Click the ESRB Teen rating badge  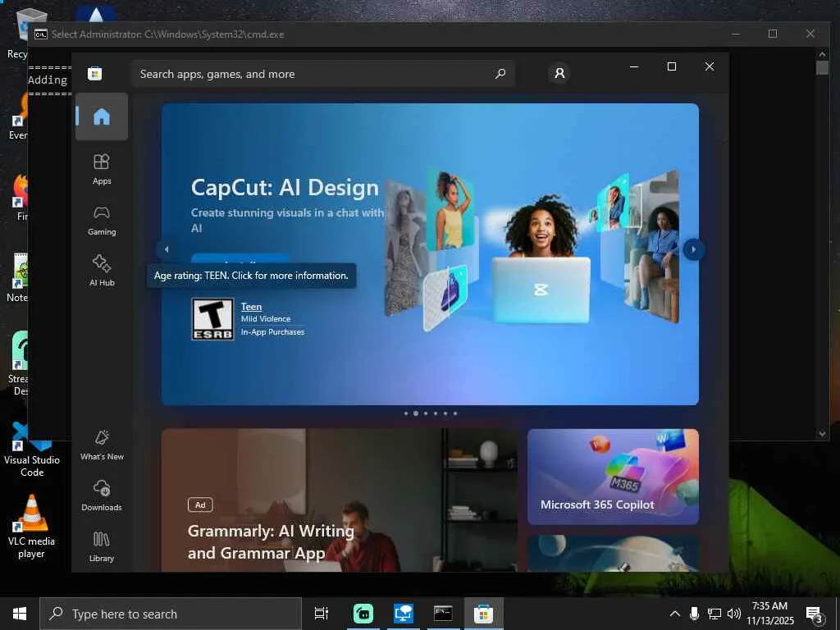pyautogui.click(x=212, y=319)
